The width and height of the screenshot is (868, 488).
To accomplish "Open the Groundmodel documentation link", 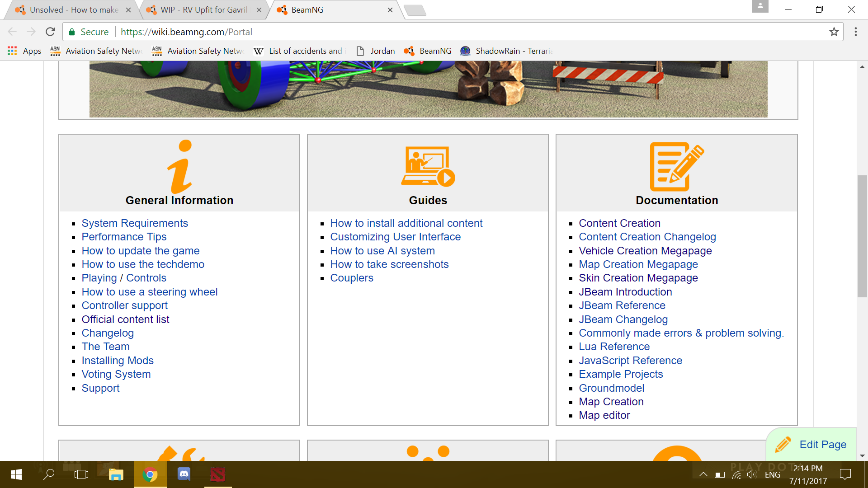I will coord(611,388).
